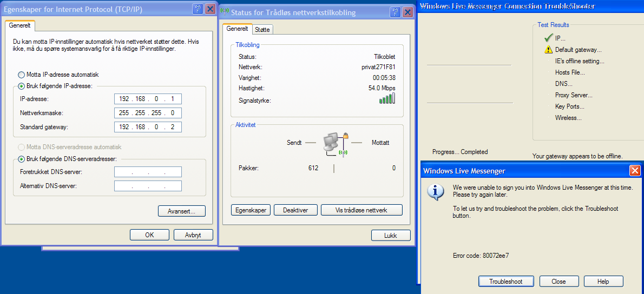
Task: Click the signal strength bars indicator
Action: (387, 99)
